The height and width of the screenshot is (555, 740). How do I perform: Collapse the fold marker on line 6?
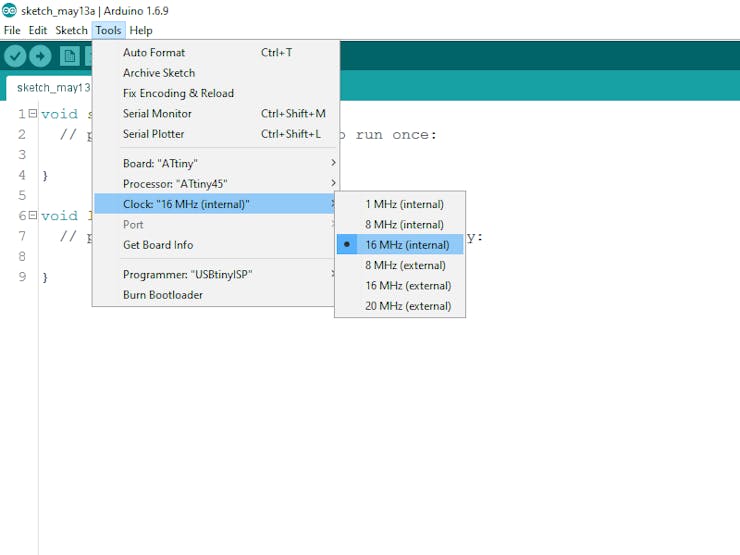tap(33, 215)
